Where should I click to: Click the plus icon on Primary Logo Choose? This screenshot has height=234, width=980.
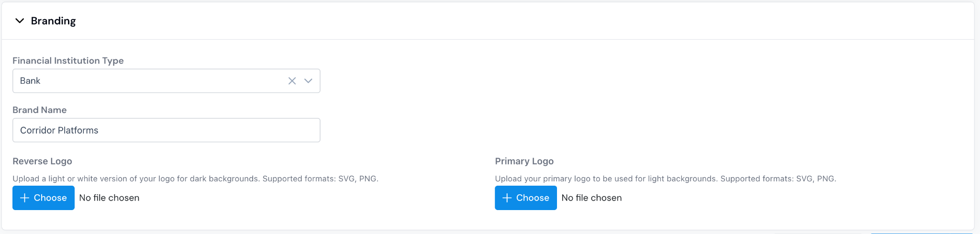click(507, 198)
